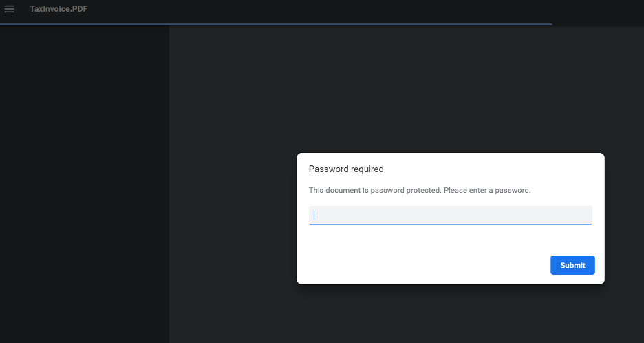Click the TaxInvoice.PDF file title
Viewport: 644px width, 343px height.
58,9
